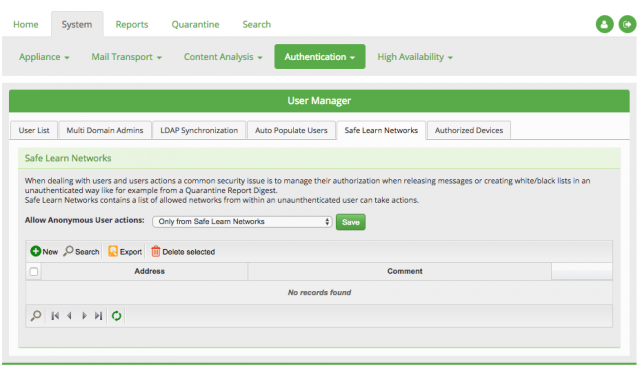Open Allow Anonymous User actions combo box
Image resolution: width=640 pixels, height=371 pixels.
(x=242, y=222)
